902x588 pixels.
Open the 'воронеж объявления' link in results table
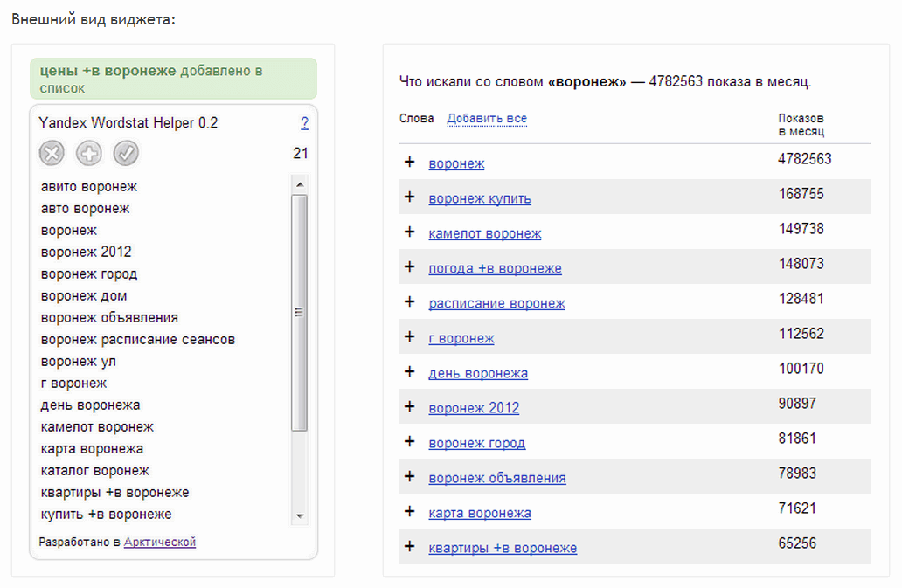click(497, 478)
